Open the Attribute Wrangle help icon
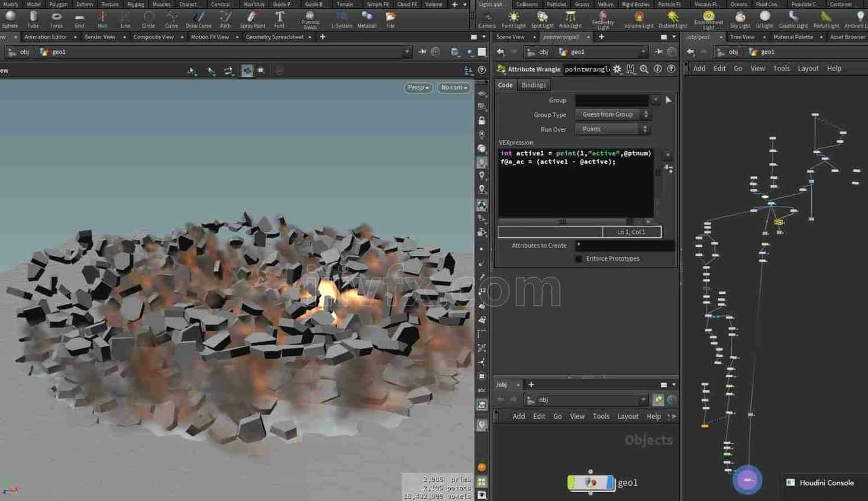The image size is (868, 501). pyautogui.click(x=671, y=69)
